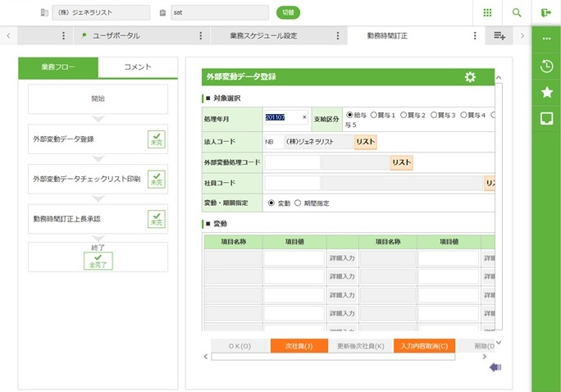
Task: Open favorites star icon in sidebar
Action: (546, 92)
